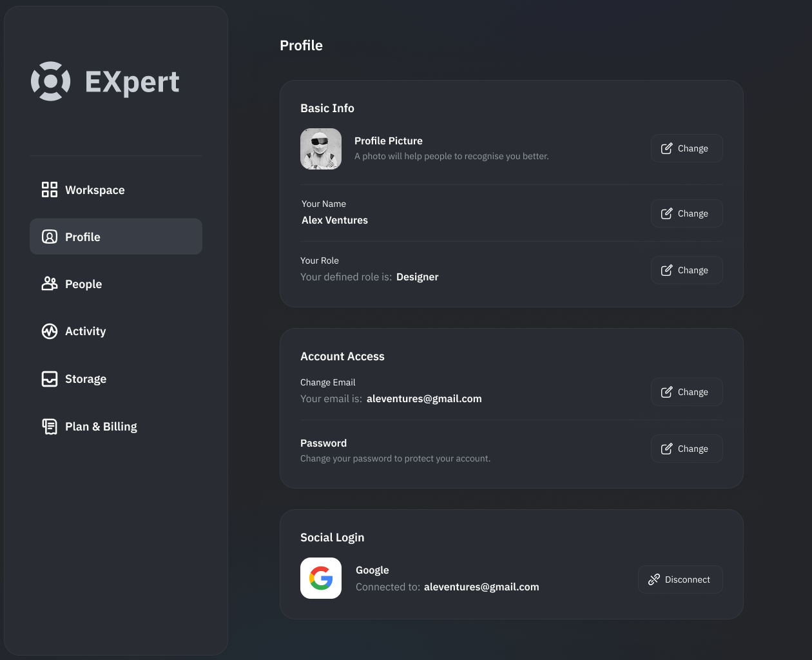
Task: Click the Profile user icon in sidebar
Action: coord(50,237)
